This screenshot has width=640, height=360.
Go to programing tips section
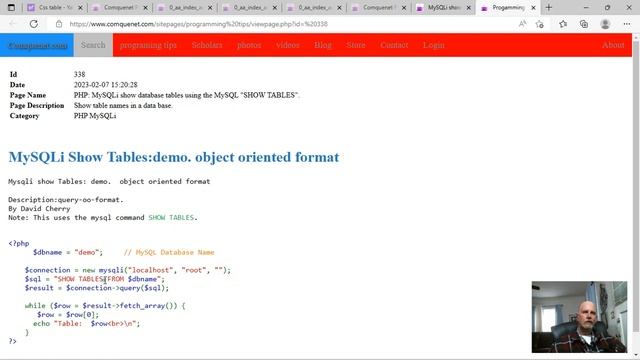tap(148, 45)
